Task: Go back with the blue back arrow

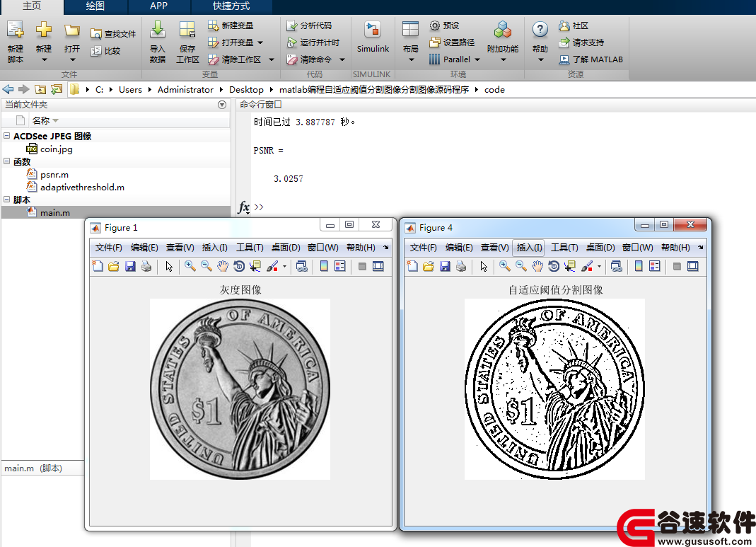Action: pyautogui.click(x=8, y=89)
